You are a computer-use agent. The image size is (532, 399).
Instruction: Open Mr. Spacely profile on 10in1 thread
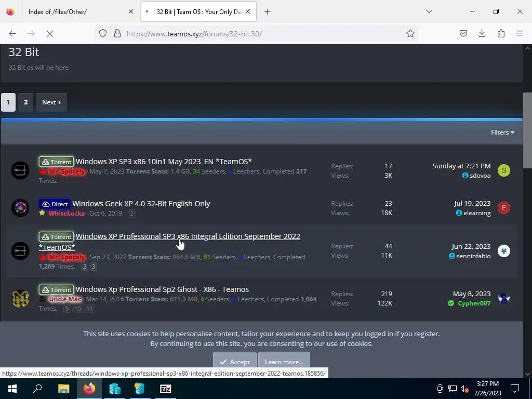coord(66,171)
